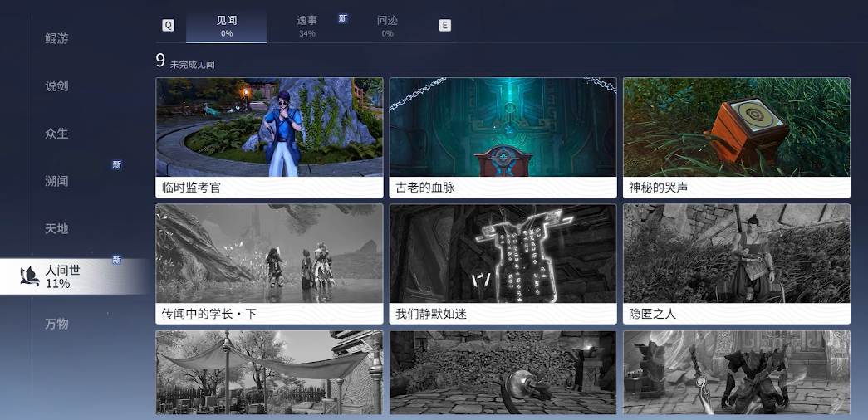Select the 万物 category
The image size is (868, 420).
coord(56,324)
